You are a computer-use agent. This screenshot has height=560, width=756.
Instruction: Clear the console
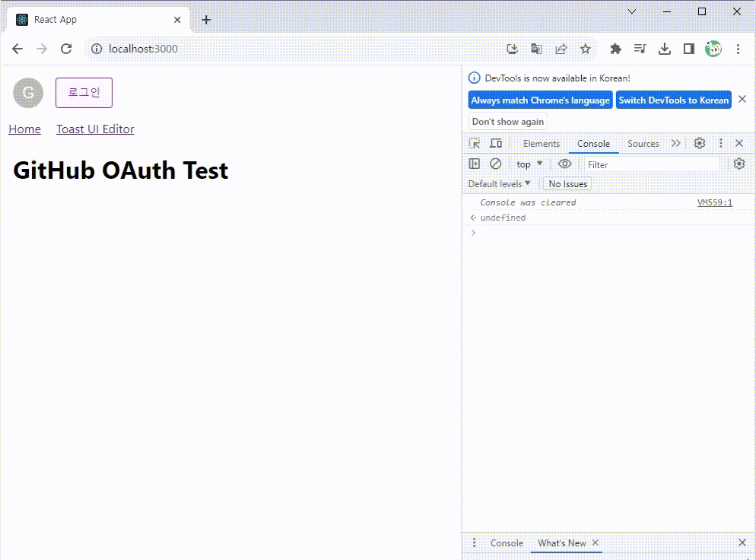pos(495,164)
